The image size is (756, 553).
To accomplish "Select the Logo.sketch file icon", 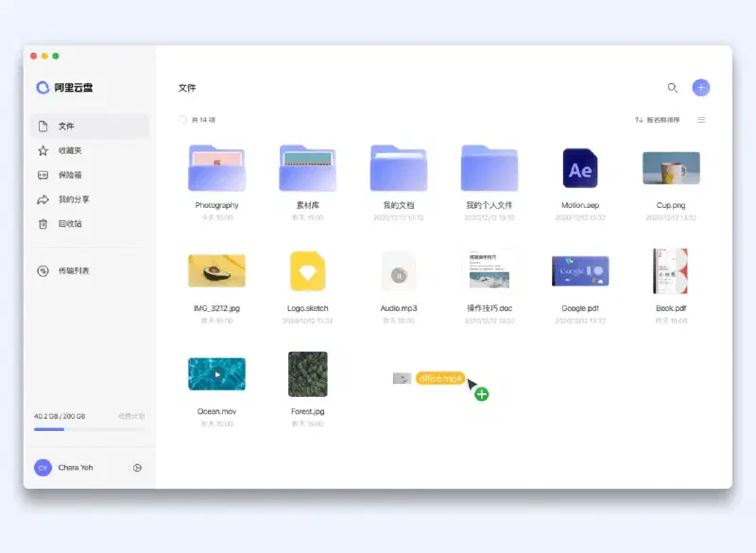I will (308, 271).
